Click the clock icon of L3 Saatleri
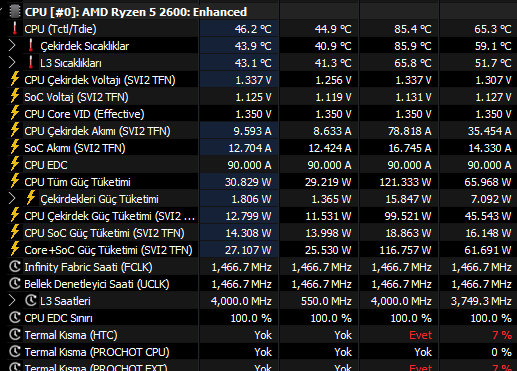This screenshot has height=371, width=517. 31,301
